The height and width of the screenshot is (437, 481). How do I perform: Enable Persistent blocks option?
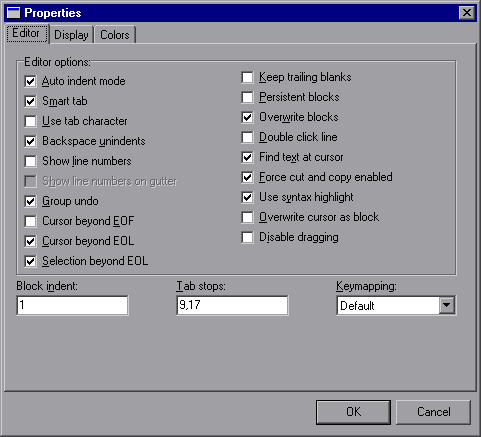click(x=247, y=97)
